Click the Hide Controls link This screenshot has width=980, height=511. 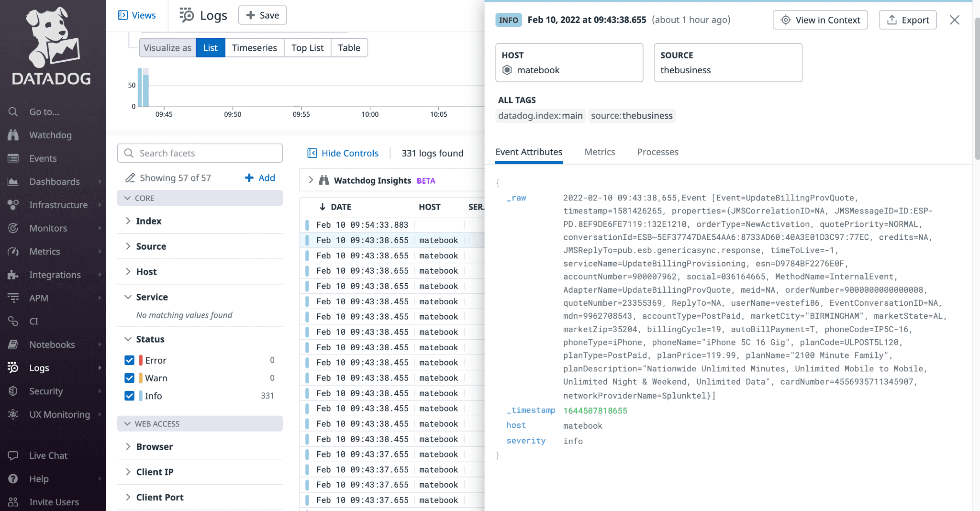[x=343, y=153]
